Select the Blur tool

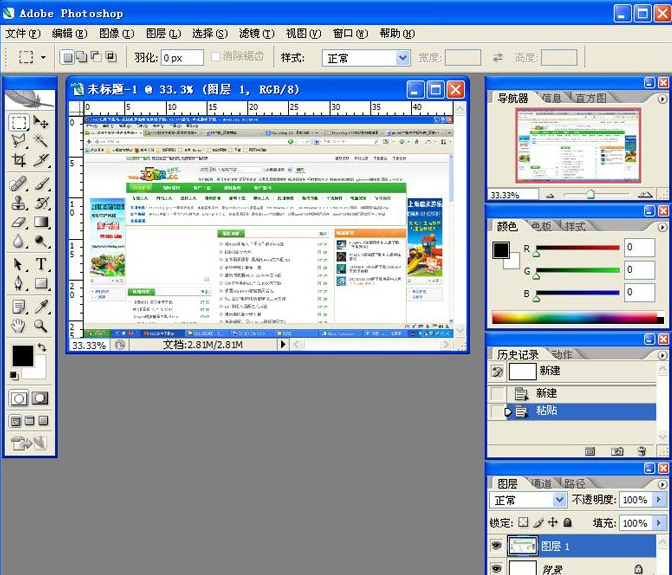pos(18,241)
